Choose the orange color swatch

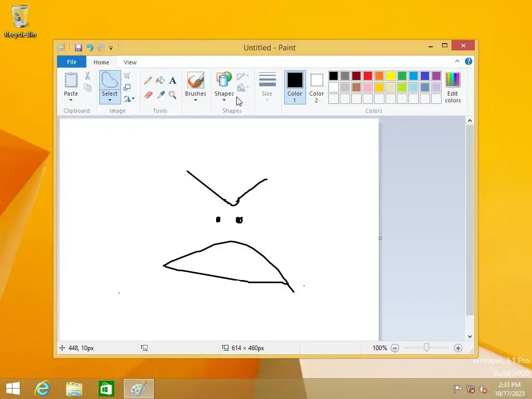point(379,76)
